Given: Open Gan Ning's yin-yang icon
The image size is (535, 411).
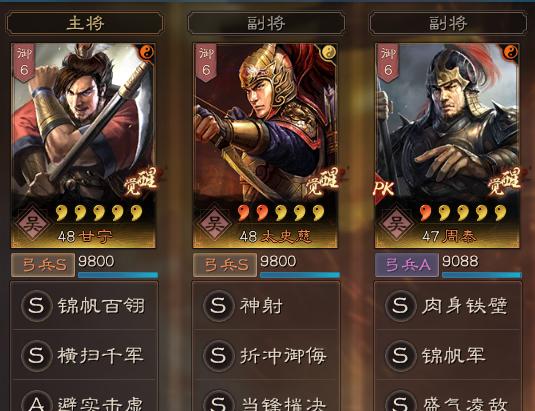Looking at the screenshot, I should [x=147, y=53].
